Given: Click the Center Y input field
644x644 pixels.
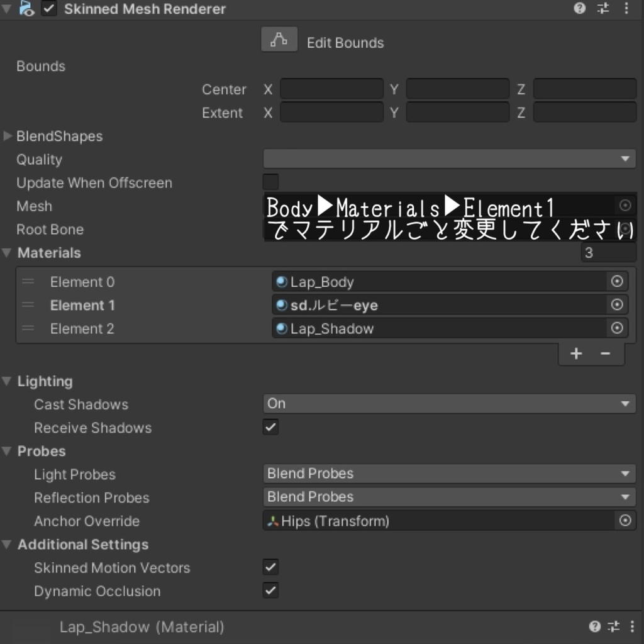Looking at the screenshot, I should [458, 89].
